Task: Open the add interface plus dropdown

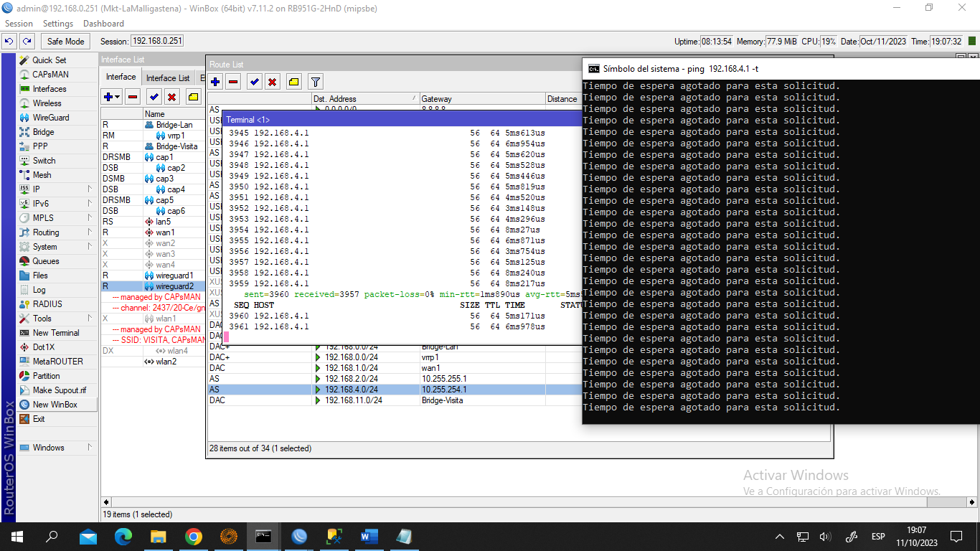Action: coord(112,97)
